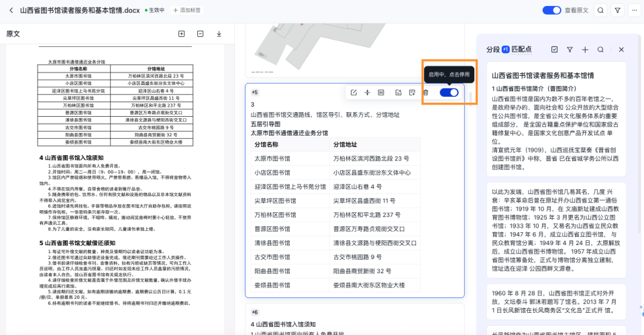The width and height of the screenshot is (644, 335).
Task: Zoom out the 原文 preview with minus icon
Action: [x=200, y=34]
